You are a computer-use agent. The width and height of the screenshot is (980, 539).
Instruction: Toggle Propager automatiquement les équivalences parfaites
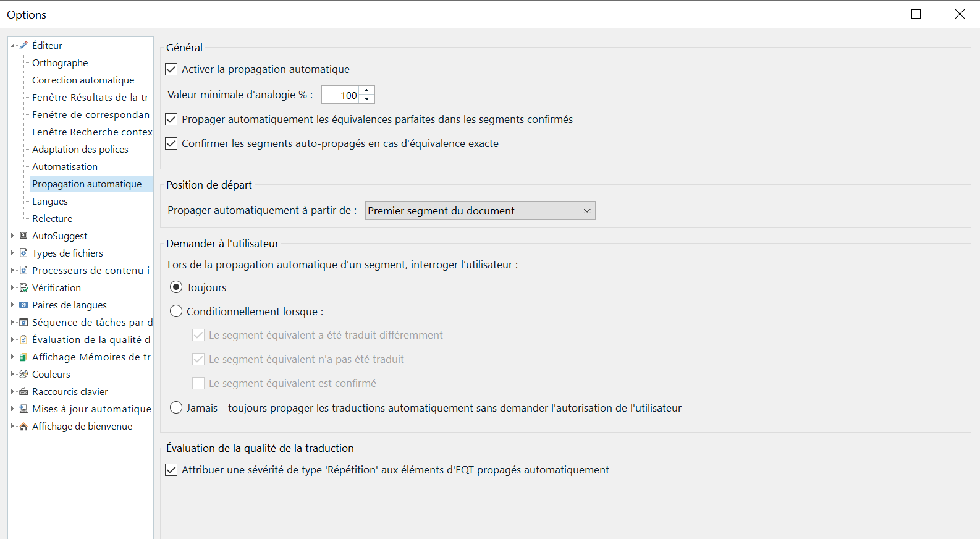click(x=172, y=119)
